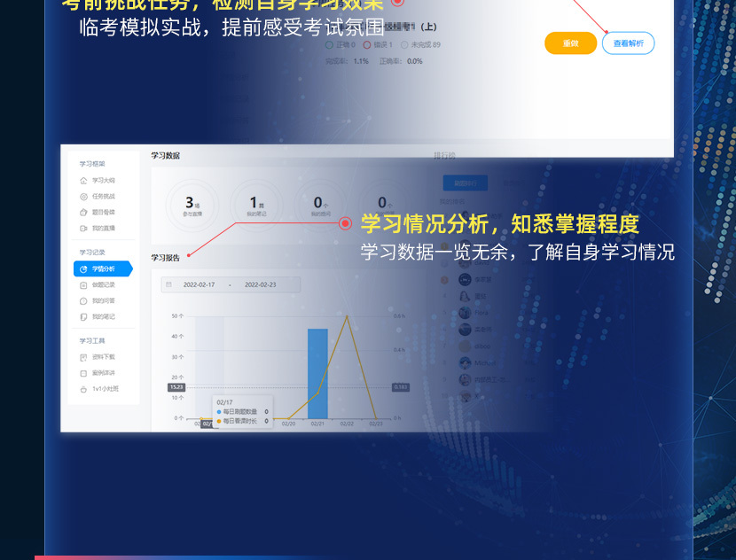
Task: Click the 内部员工 row in ranking list
Action: pyautogui.click(x=489, y=380)
